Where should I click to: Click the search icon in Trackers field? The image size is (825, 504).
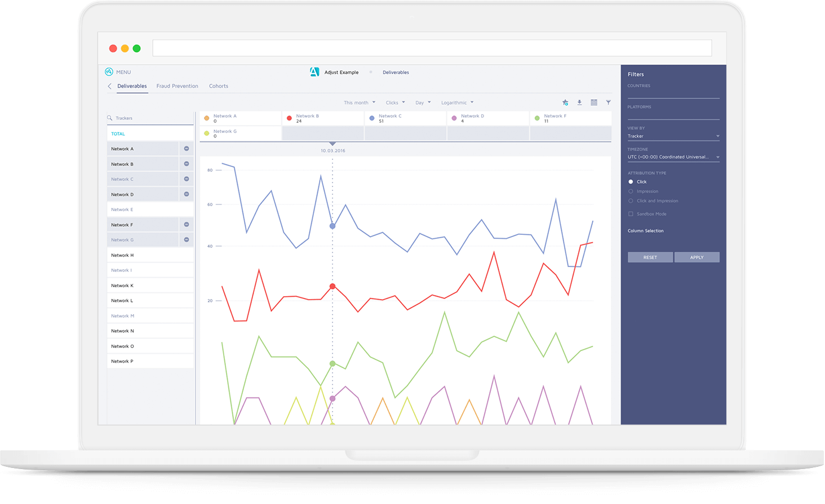click(x=109, y=118)
